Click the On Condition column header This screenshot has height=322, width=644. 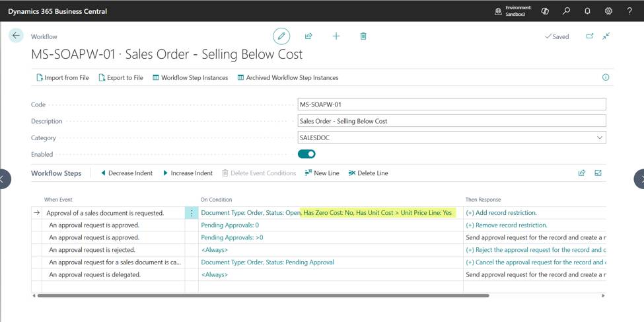click(x=217, y=200)
